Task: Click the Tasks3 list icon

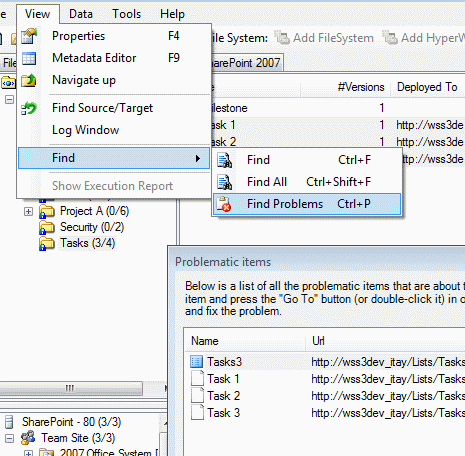Action: (x=197, y=361)
